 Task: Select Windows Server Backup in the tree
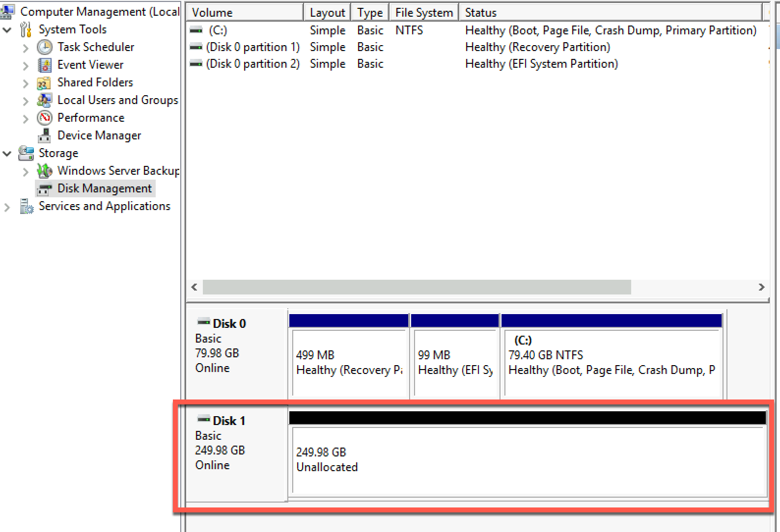tap(118, 171)
